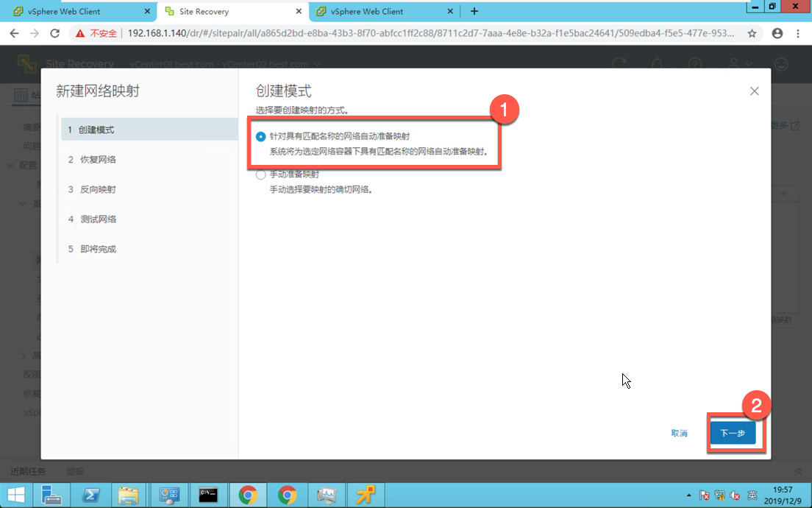Open the help question-mark icon
The image size is (812, 508).
click(694, 64)
